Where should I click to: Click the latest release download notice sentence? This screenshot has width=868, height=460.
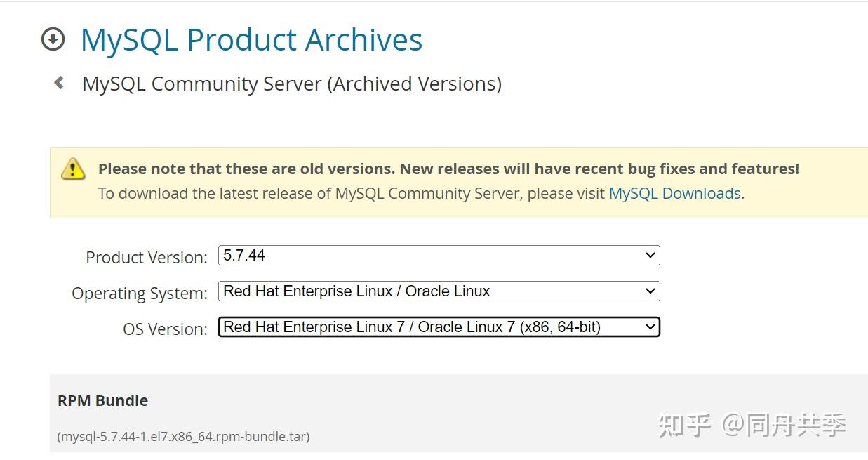pos(421,193)
